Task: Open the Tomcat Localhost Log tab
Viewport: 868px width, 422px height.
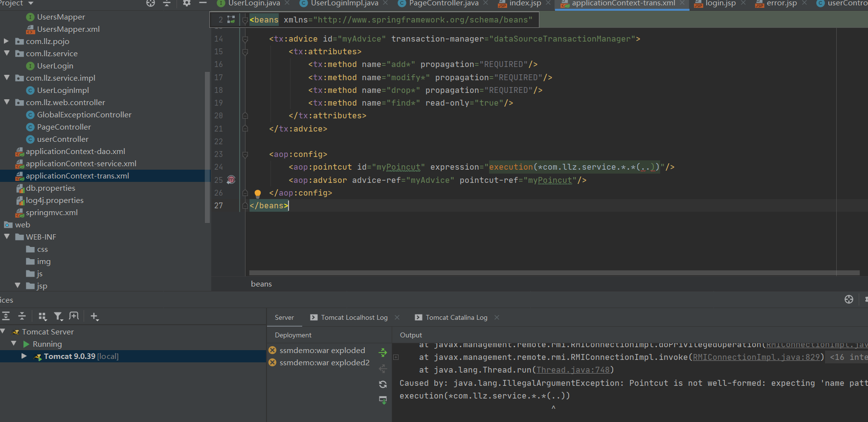Action: 354,317
